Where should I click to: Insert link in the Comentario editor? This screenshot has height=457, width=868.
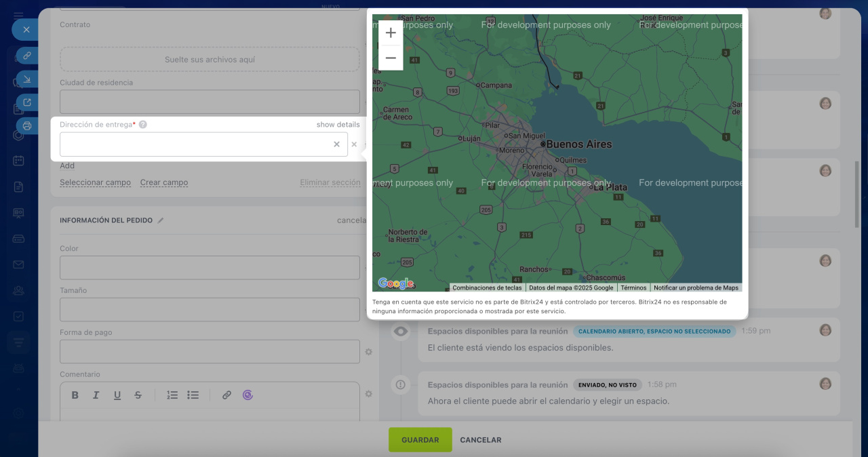[x=227, y=395]
